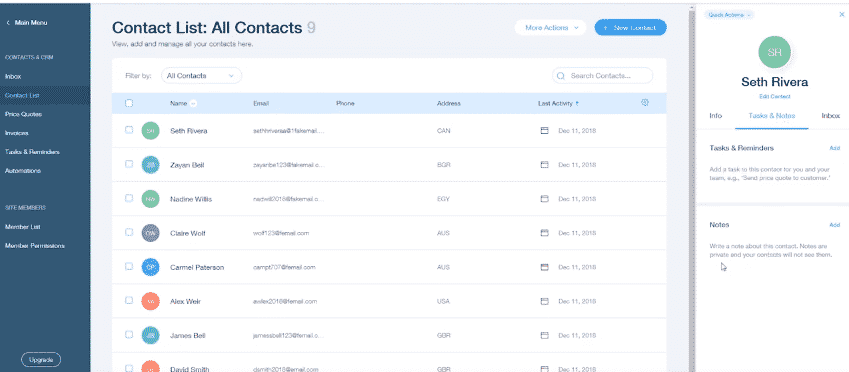Image resolution: width=849 pixels, height=372 pixels.
Task: Check the Nadine Willis row checkbox
Action: click(129, 198)
